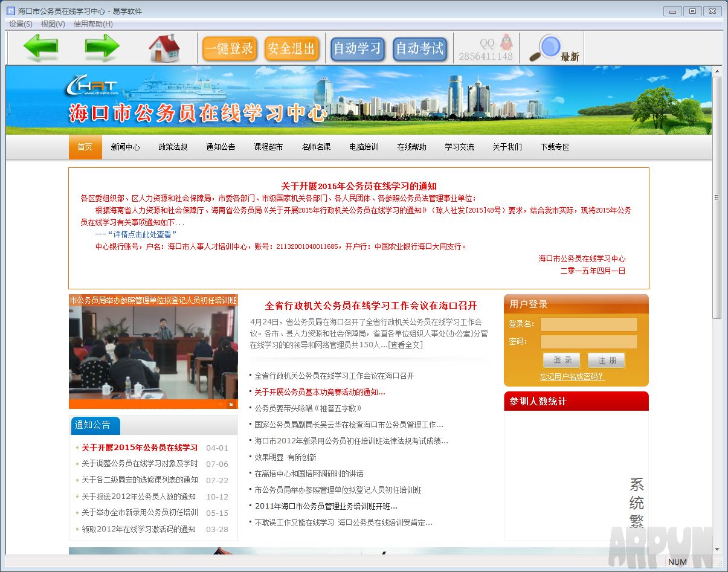Start 自动学习 from the toolbar

[358, 48]
